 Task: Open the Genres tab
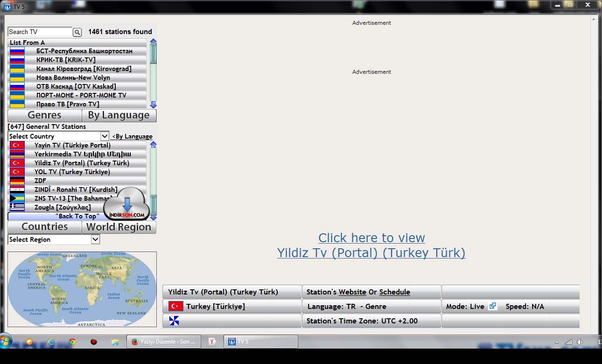44,115
